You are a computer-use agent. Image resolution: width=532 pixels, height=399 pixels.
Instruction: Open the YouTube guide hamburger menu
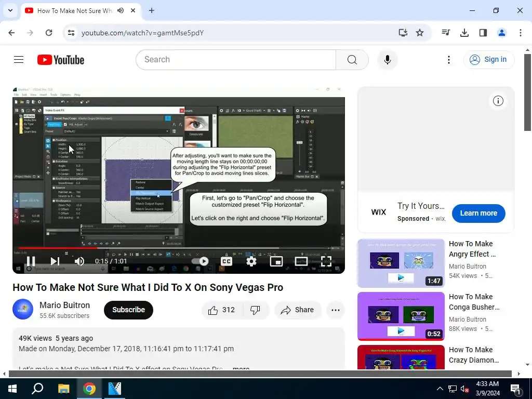tap(19, 60)
